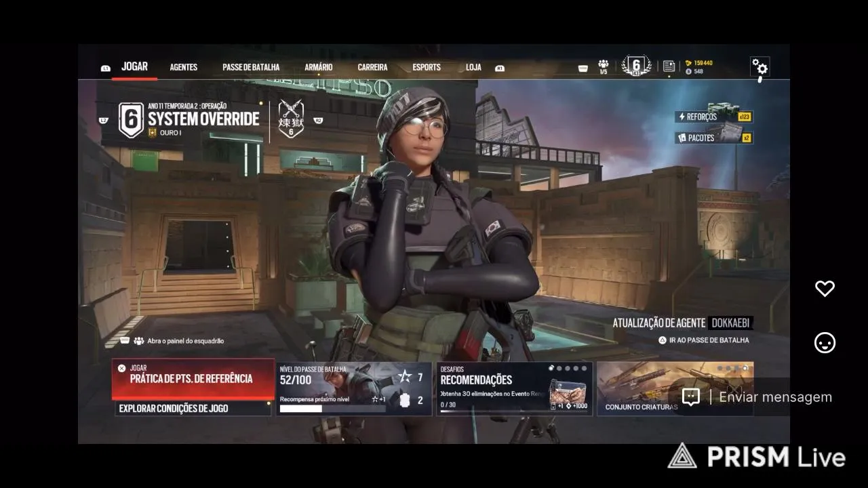This screenshot has height=488, width=868.
Task: Open the Nível do Passe de Batalha 52/100 card
Action: 354,389
